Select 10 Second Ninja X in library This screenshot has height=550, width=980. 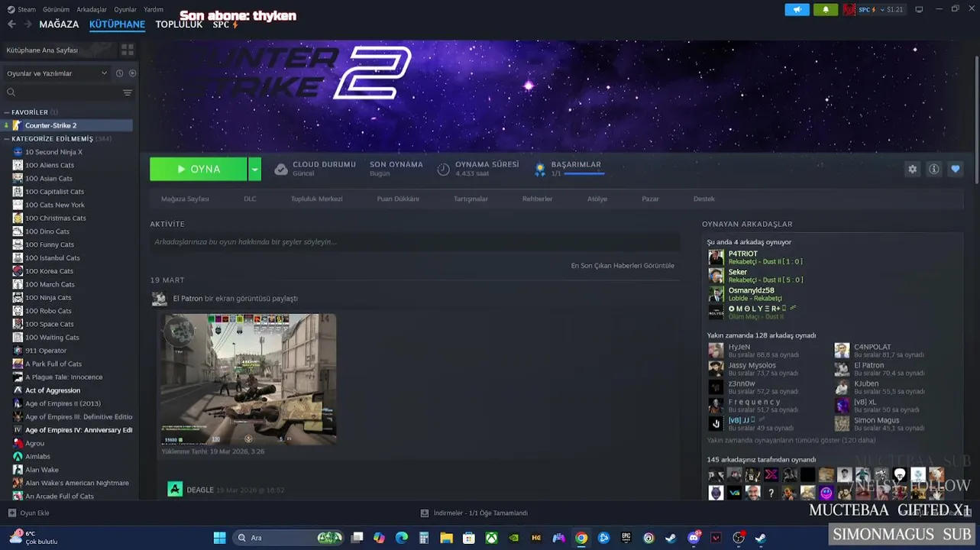coord(53,152)
